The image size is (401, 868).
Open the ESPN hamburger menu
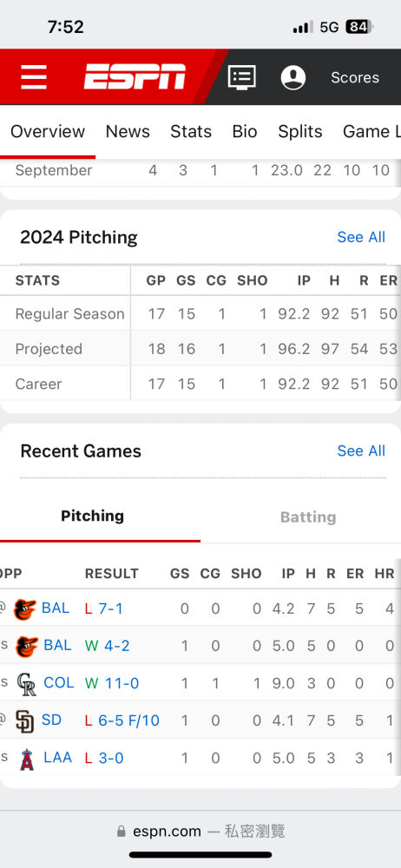pyautogui.click(x=34, y=77)
